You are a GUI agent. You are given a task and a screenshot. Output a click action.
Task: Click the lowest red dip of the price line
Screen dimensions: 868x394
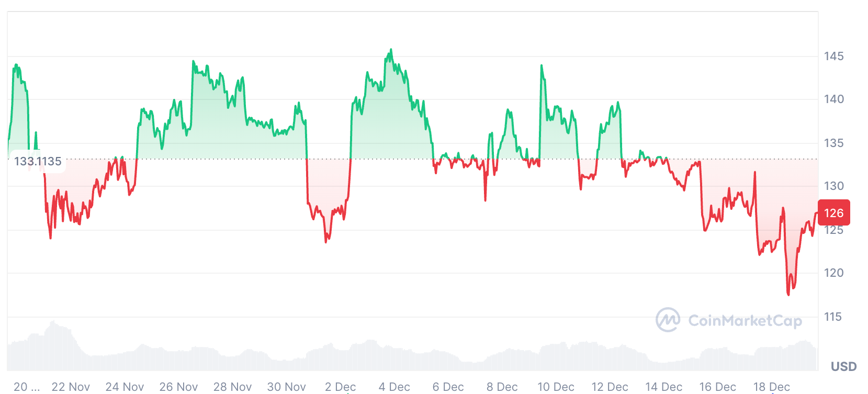[x=788, y=294]
